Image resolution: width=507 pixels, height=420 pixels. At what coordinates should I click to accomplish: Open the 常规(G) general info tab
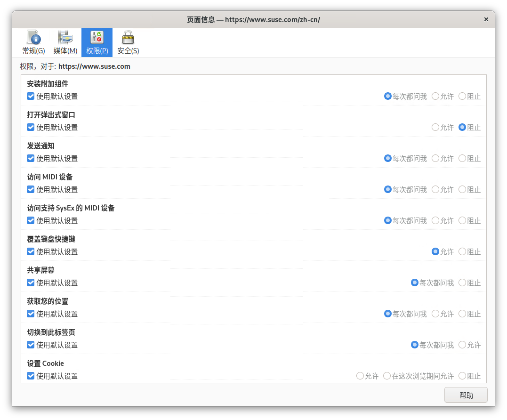coord(33,42)
